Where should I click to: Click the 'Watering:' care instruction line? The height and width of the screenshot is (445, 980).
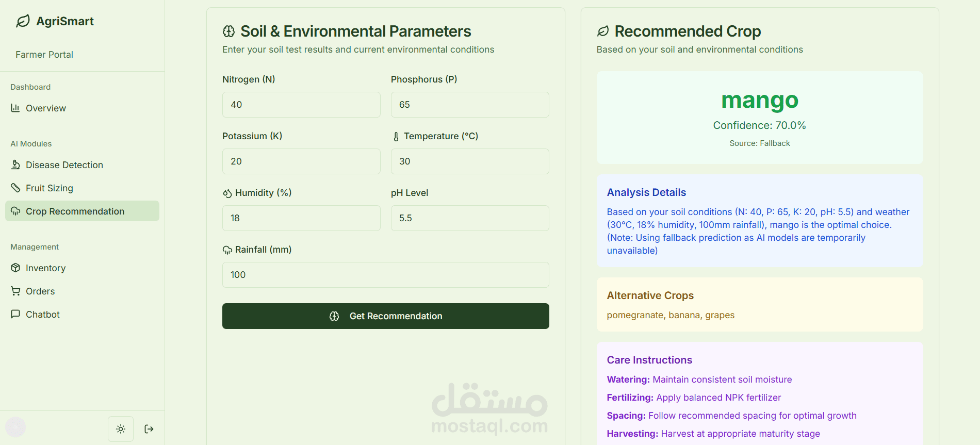point(699,380)
